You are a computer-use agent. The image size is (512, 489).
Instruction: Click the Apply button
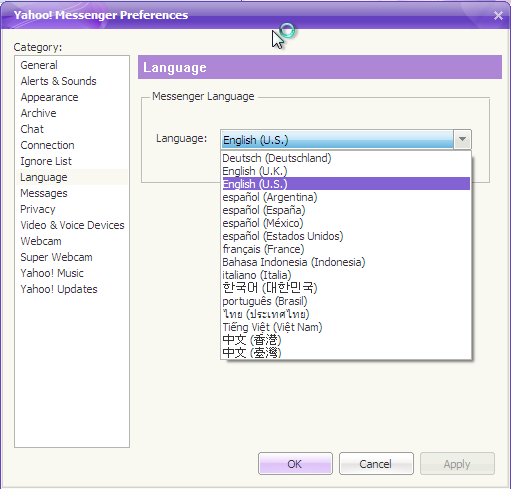pyautogui.click(x=457, y=464)
